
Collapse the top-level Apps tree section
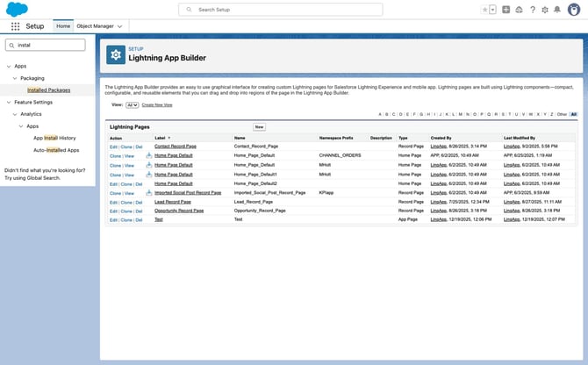click(9, 67)
